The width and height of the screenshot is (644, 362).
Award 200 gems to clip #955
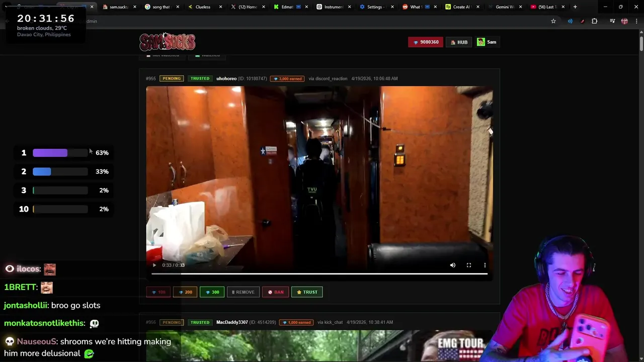tap(185, 292)
